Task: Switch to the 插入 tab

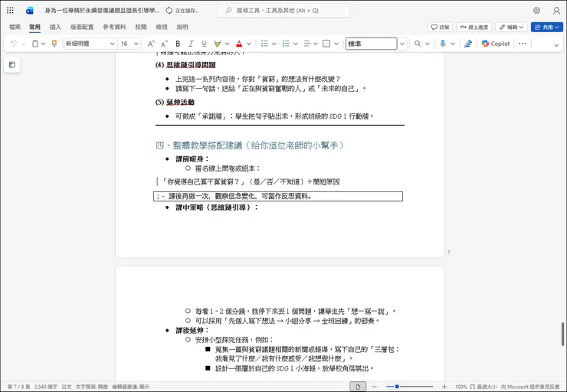Action: coord(55,27)
